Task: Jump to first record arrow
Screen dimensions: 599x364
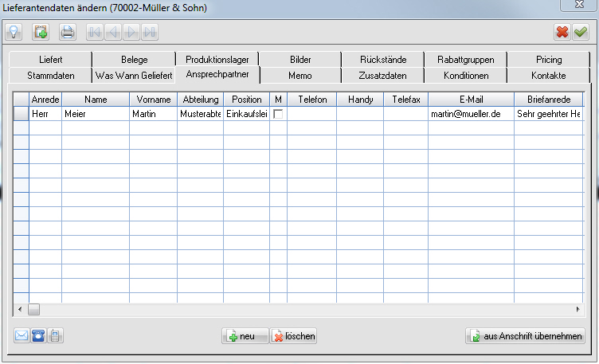Action: coord(94,32)
